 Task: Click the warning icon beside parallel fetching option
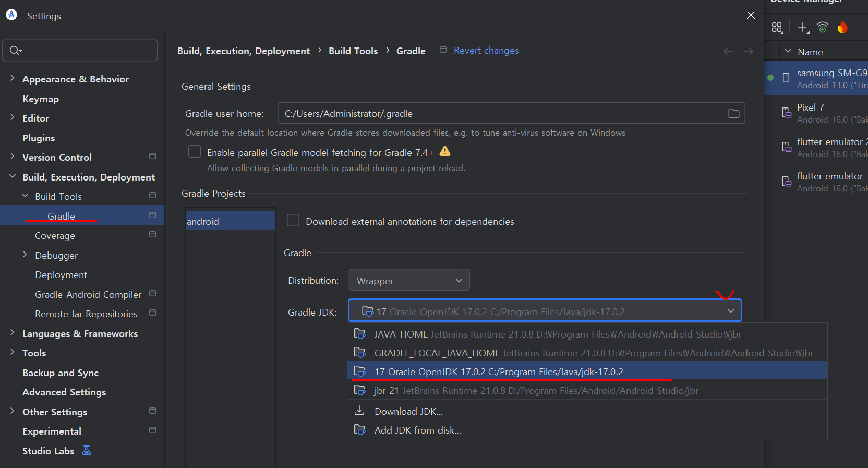[x=445, y=151]
